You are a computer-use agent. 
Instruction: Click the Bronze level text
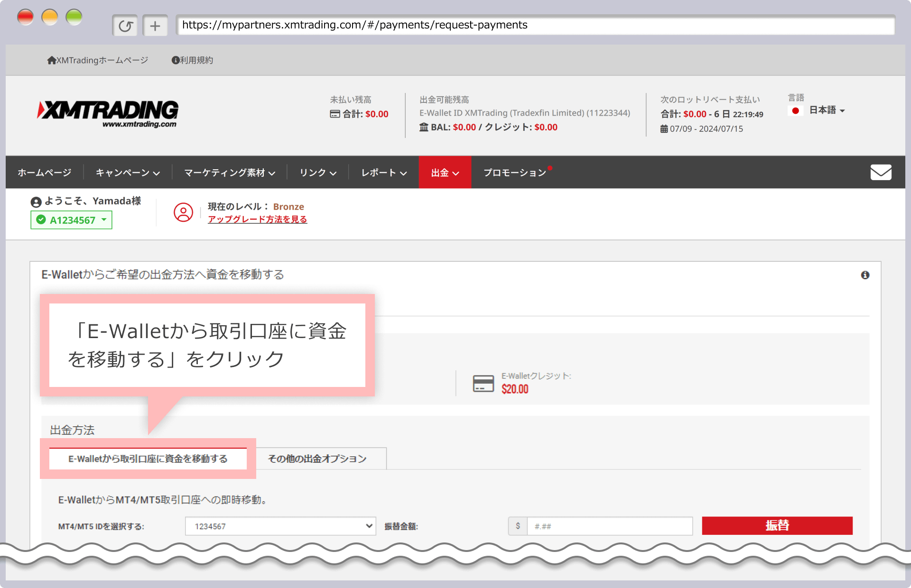pyautogui.click(x=288, y=207)
